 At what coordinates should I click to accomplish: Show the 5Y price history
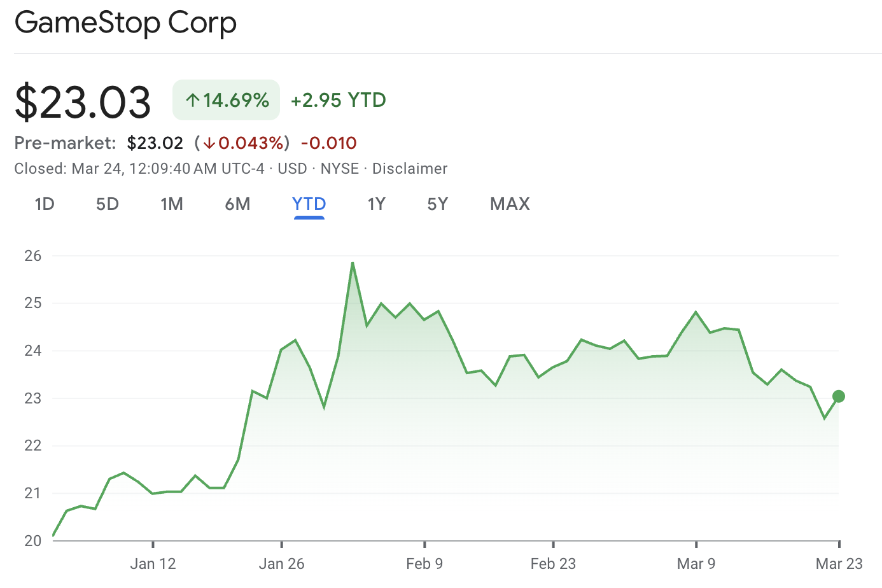438,204
